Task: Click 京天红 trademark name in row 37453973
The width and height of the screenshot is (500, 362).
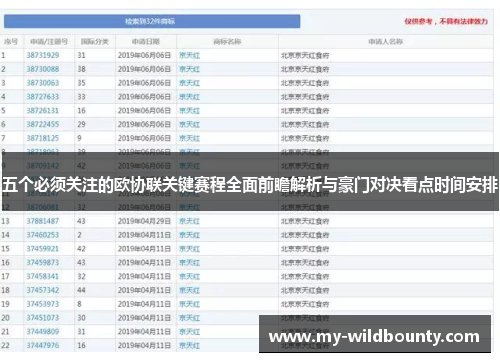Action: [189, 304]
